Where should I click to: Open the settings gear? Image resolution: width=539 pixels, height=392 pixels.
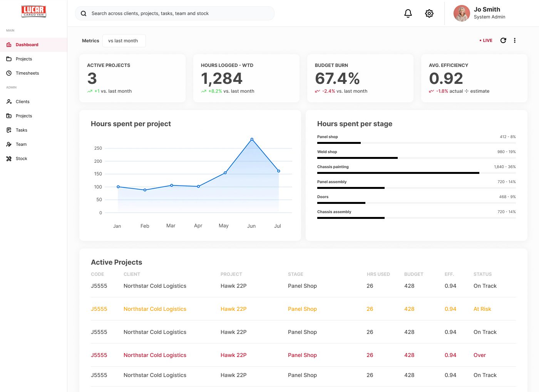[429, 13]
